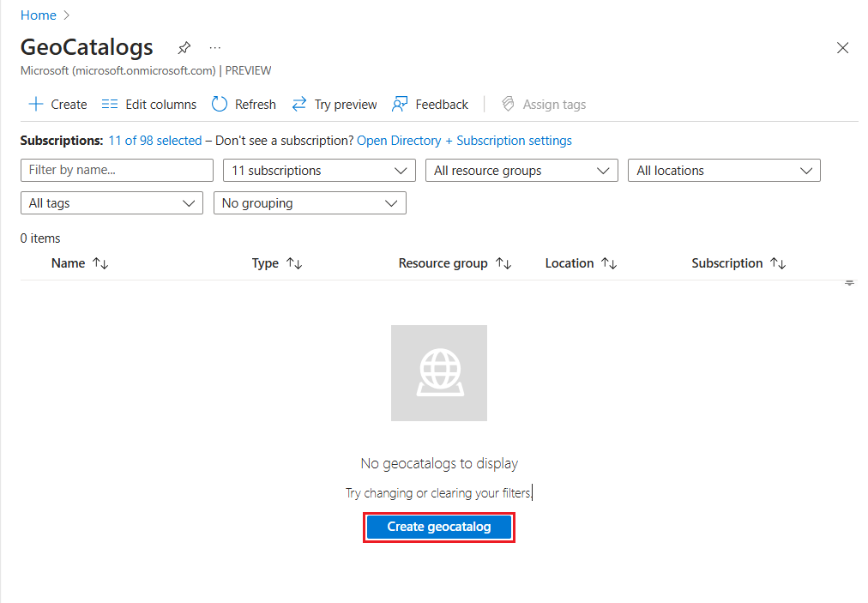Refresh the GeoCatalogs list
This screenshot has width=868, height=603.
tap(244, 105)
